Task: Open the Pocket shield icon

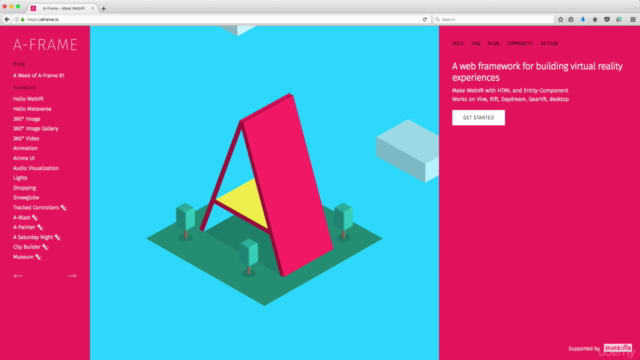Action: click(607, 19)
